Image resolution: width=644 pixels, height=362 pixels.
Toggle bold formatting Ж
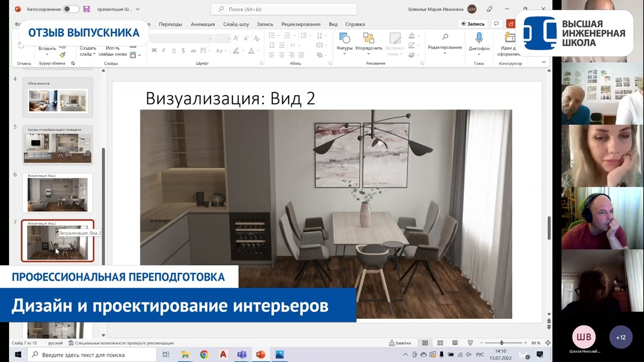point(154,50)
